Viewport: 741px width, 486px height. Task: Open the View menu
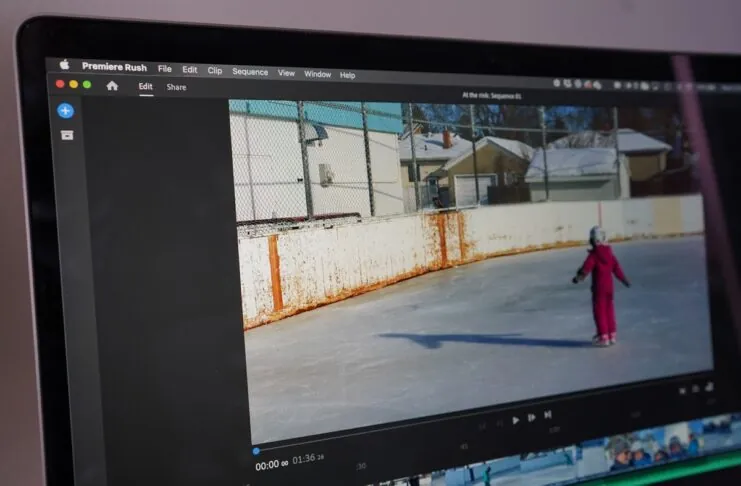(x=286, y=73)
